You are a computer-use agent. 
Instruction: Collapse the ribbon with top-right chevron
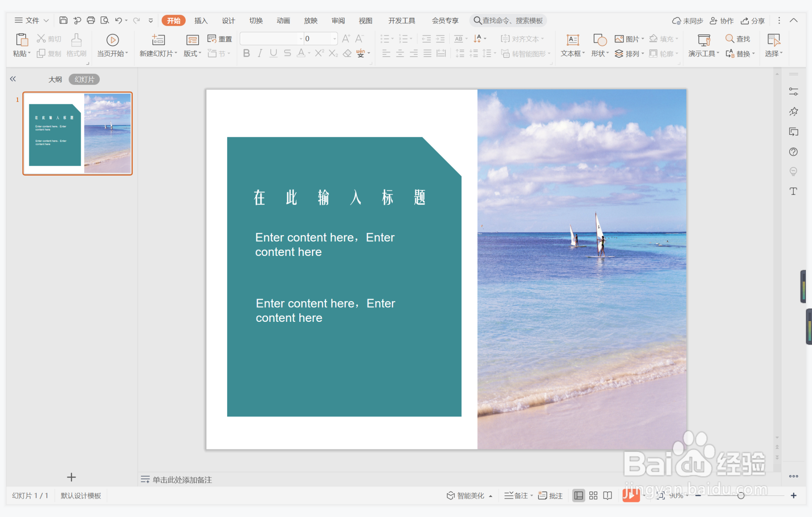click(794, 20)
